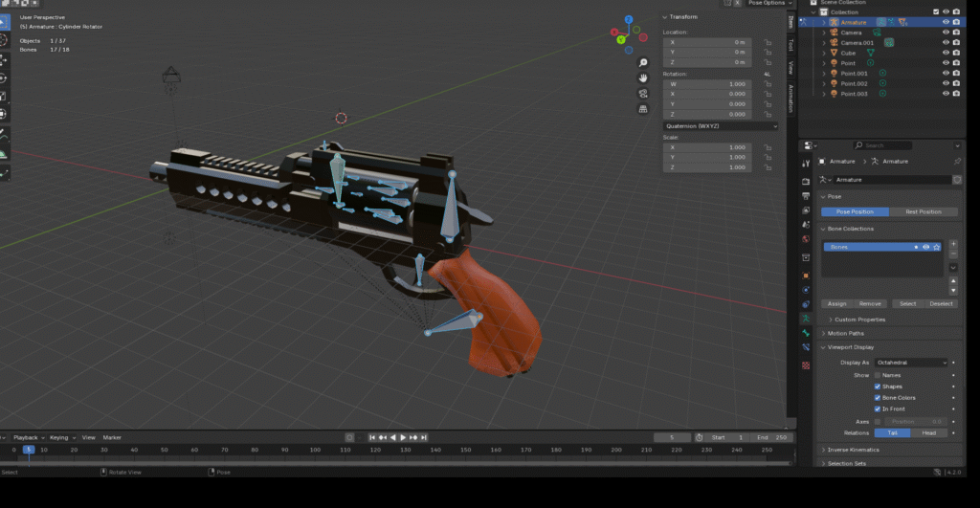Viewport: 980px width, 508px height.
Task: Toggle camera view icon in viewport
Action: click(645, 93)
